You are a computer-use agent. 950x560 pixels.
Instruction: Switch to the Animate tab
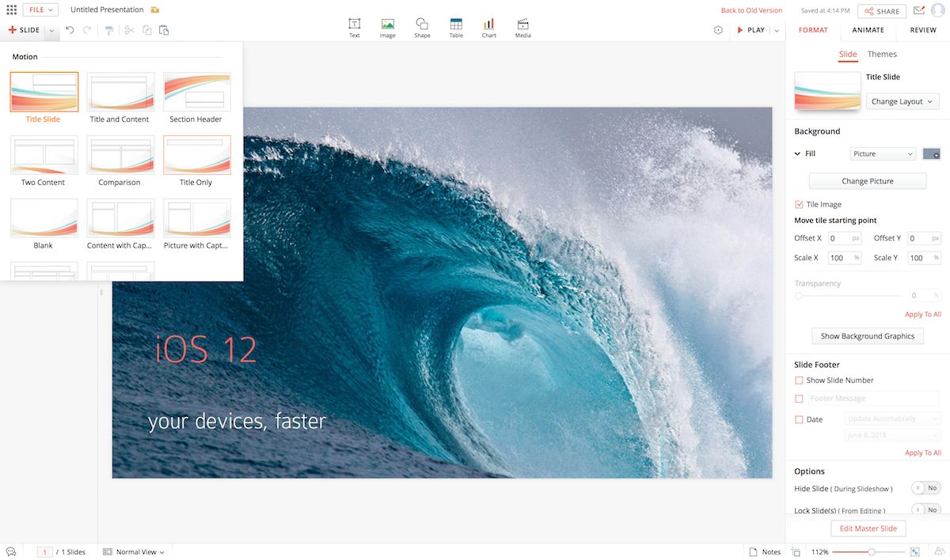868,30
